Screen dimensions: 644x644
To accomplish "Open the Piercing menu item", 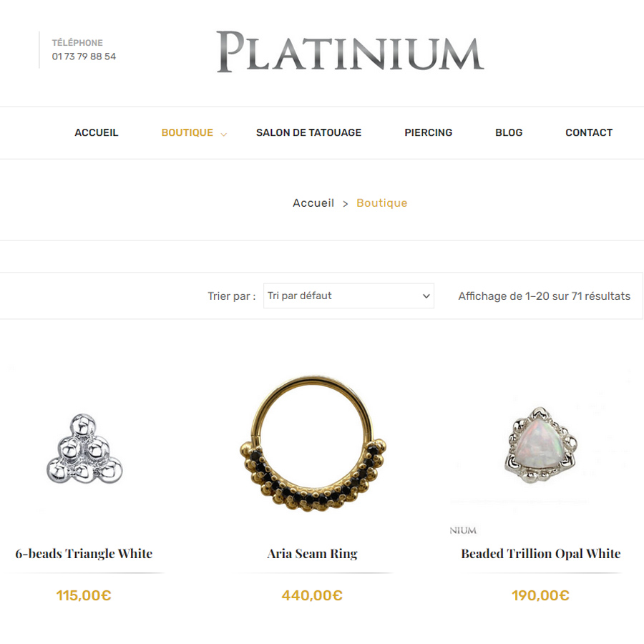I will point(429,132).
